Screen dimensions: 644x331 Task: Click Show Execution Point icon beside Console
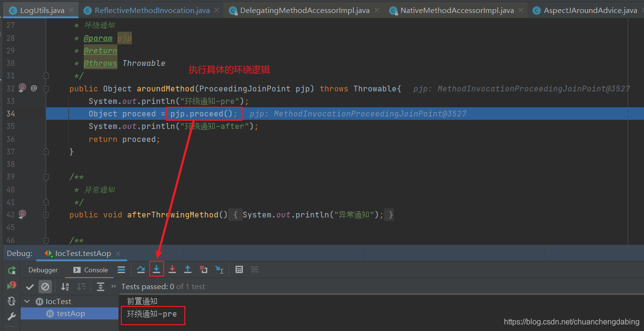(x=121, y=270)
